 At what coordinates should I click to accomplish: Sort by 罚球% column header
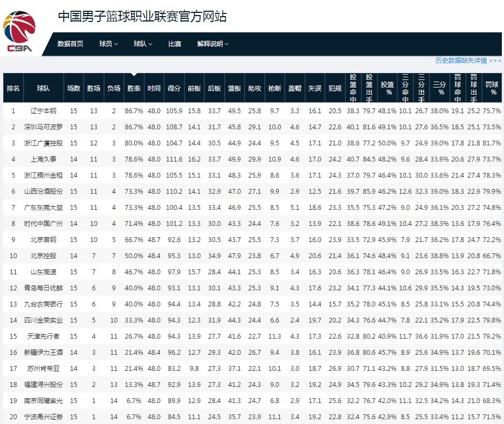[492, 88]
